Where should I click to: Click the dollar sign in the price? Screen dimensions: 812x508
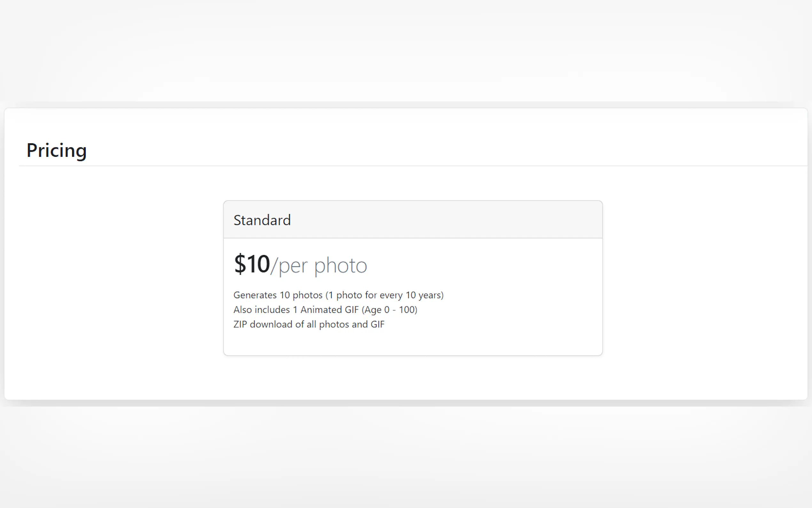[240, 264]
